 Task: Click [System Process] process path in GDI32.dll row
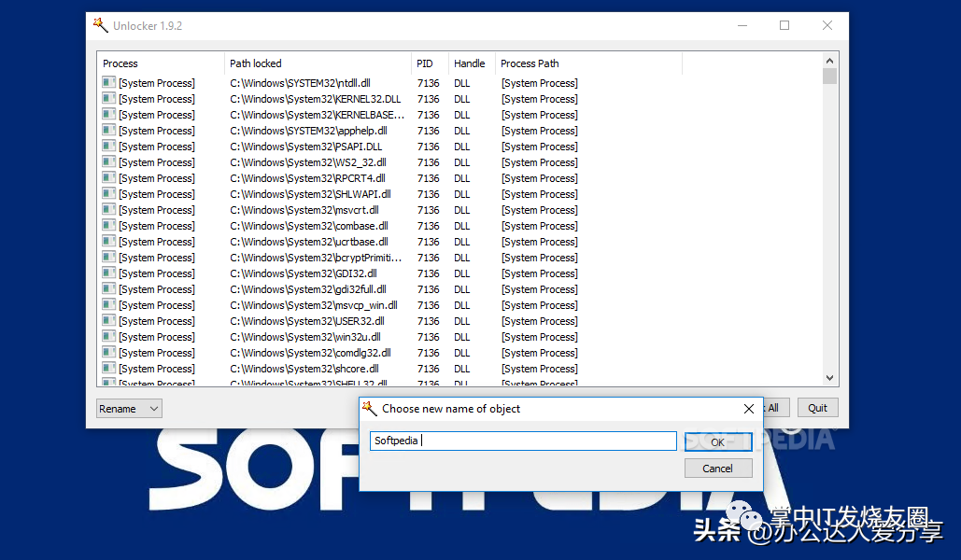tap(540, 273)
